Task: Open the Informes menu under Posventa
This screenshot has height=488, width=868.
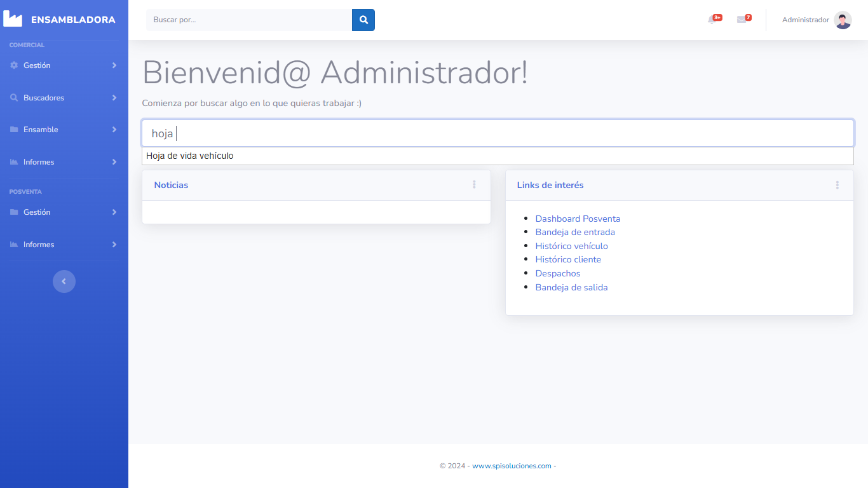Action: 64,245
